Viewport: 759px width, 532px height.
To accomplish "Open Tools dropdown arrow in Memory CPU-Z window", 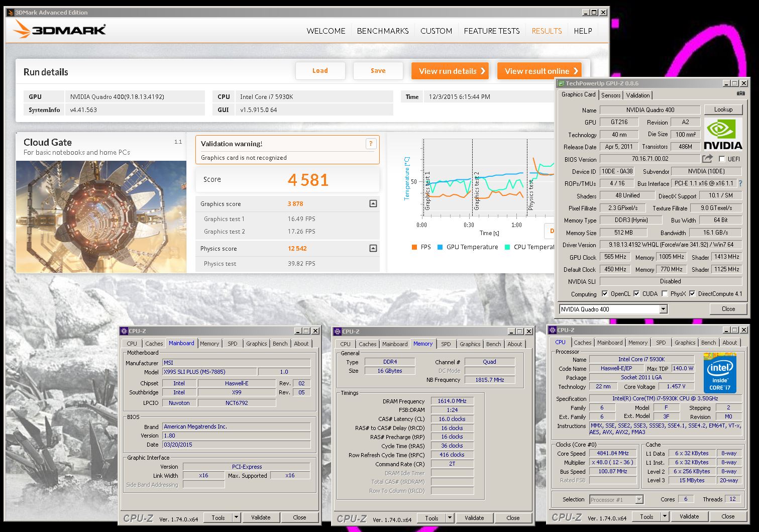I will click(x=450, y=518).
